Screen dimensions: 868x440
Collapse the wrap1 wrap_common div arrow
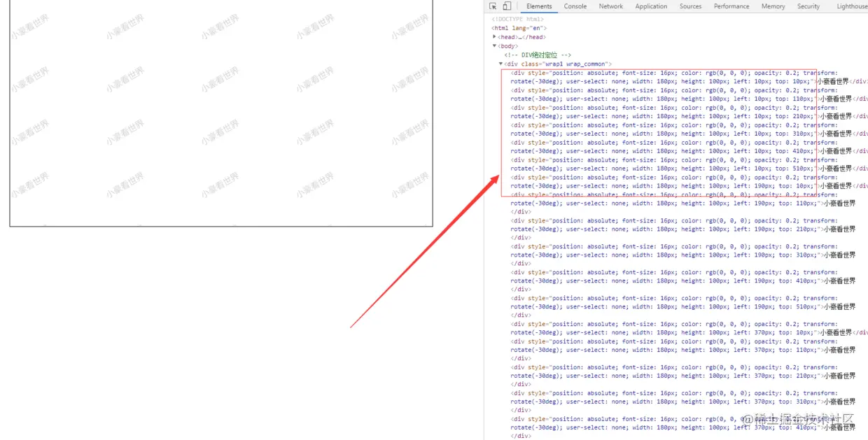500,64
